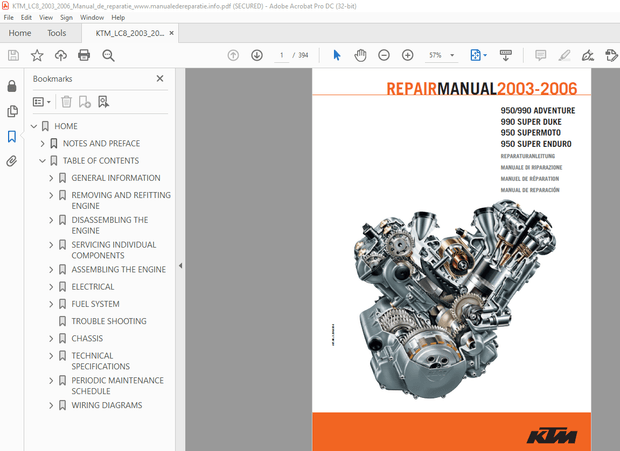The image size is (620, 451).
Task: Go to next page arrow
Action: click(x=257, y=55)
